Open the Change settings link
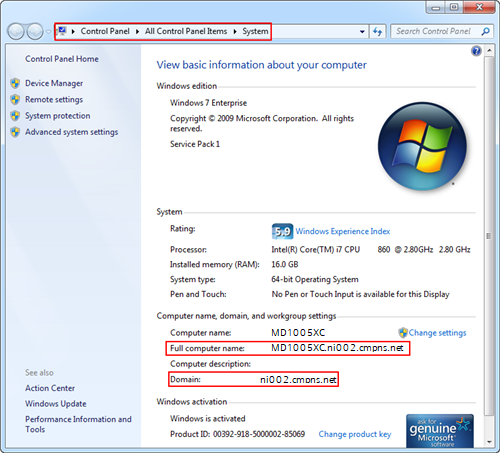Viewport: 500px width, 453px height. (x=437, y=333)
